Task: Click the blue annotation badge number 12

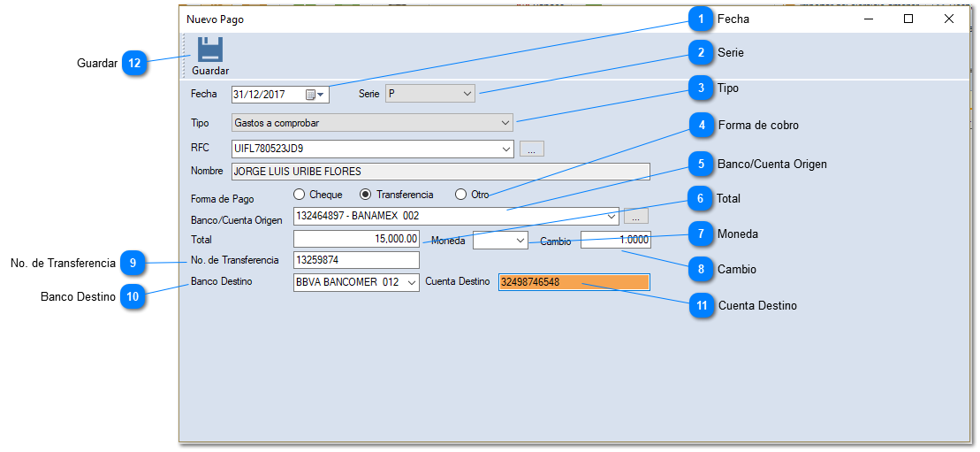Action: (133, 64)
